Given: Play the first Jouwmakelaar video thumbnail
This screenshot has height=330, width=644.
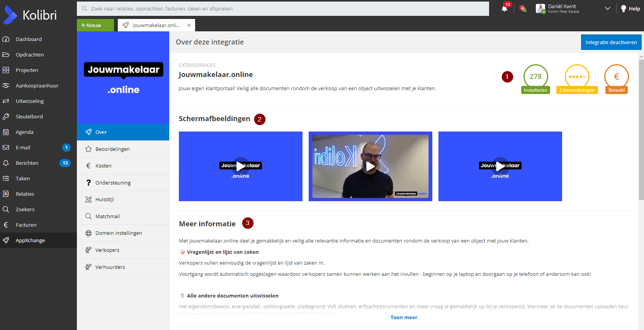Looking at the screenshot, I should pos(241,166).
